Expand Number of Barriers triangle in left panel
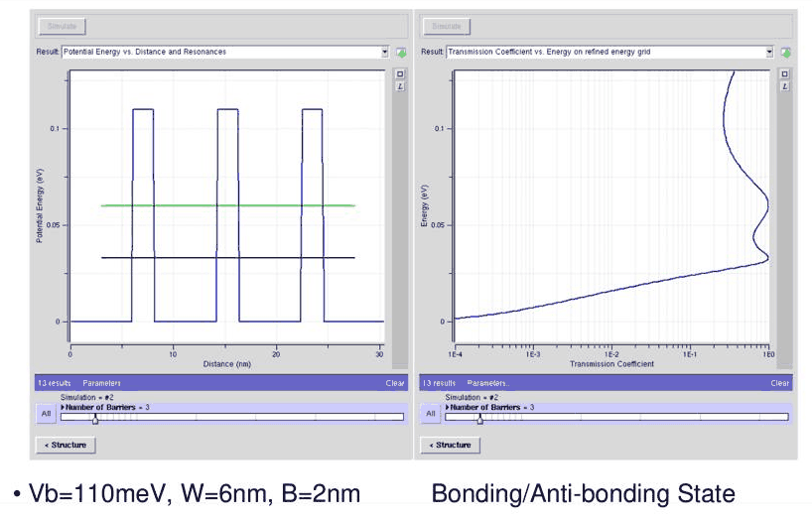This screenshot has width=812, height=522. click(x=63, y=408)
